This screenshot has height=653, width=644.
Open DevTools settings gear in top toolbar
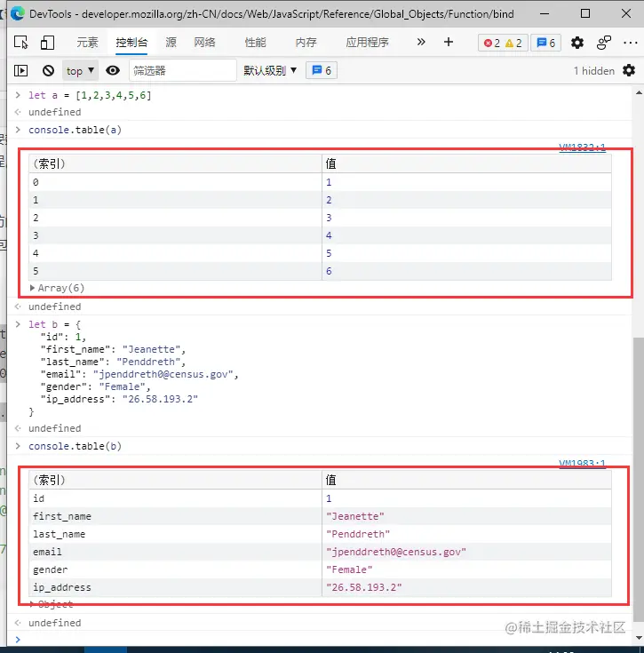click(x=577, y=43)
